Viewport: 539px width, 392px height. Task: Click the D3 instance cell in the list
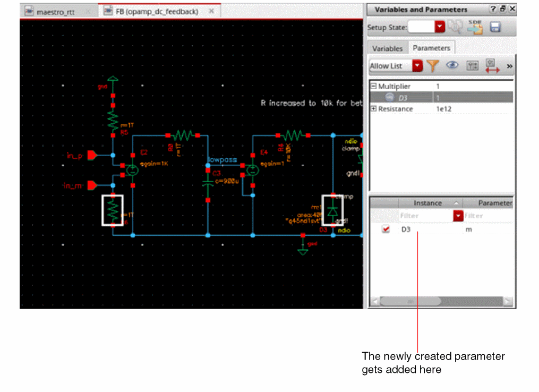tap(406, 229)
